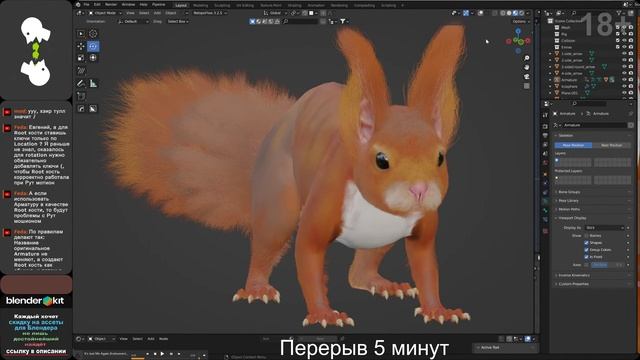This screenshot has height=360, width=640.
Task: Open the Display As dropdown
Action: tap(604, 228)
